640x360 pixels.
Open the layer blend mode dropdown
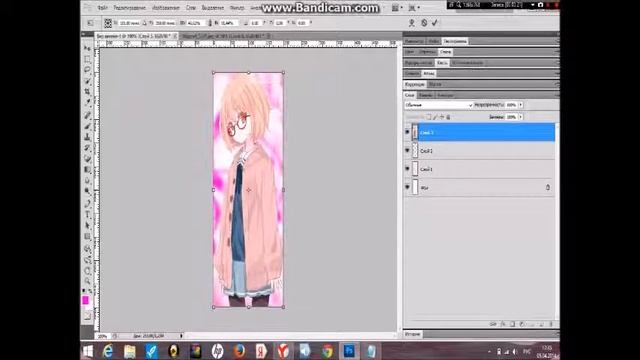(439, 105)
